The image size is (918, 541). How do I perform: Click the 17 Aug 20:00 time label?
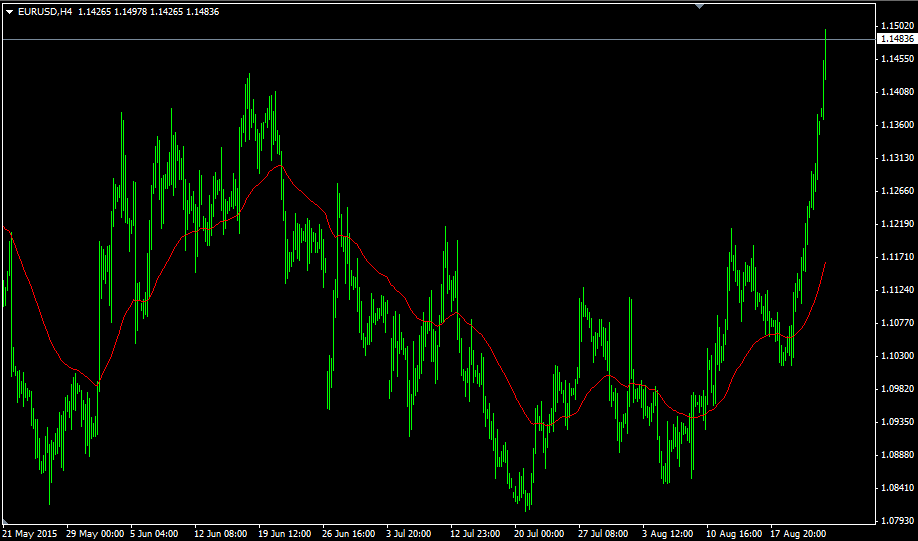[799, 534]
